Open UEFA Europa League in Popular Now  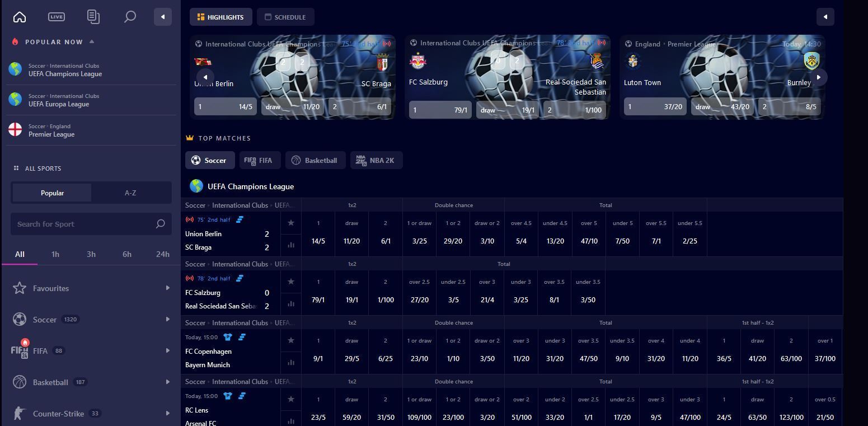point(91,100)
